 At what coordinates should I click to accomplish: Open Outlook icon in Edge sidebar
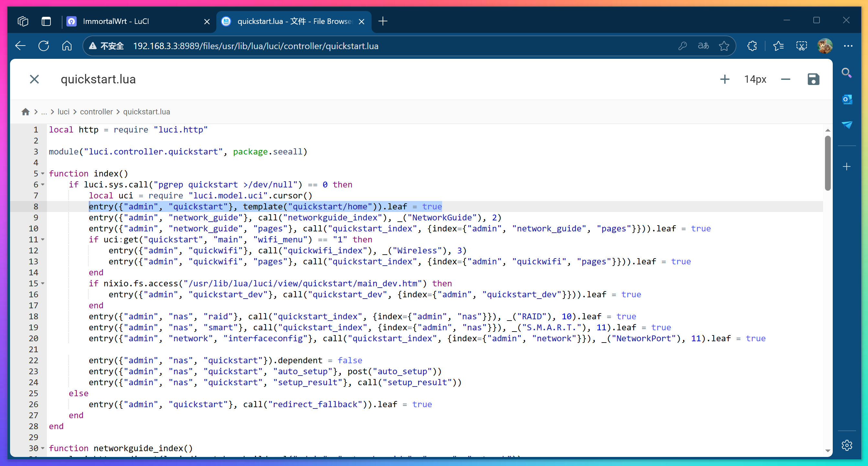[x=847, y=99]
